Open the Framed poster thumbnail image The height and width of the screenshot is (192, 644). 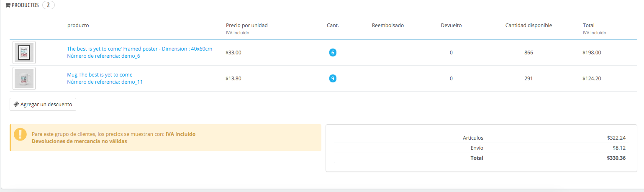pos(24,53)
